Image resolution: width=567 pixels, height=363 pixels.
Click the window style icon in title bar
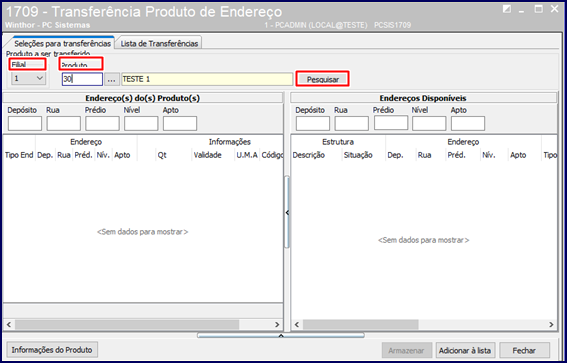507,10
